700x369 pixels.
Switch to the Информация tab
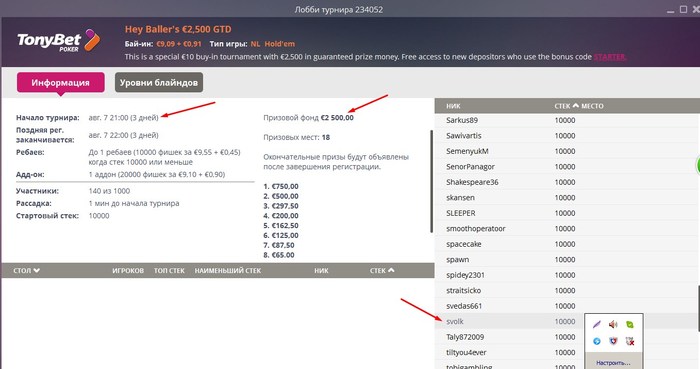[x=61, y=83]
